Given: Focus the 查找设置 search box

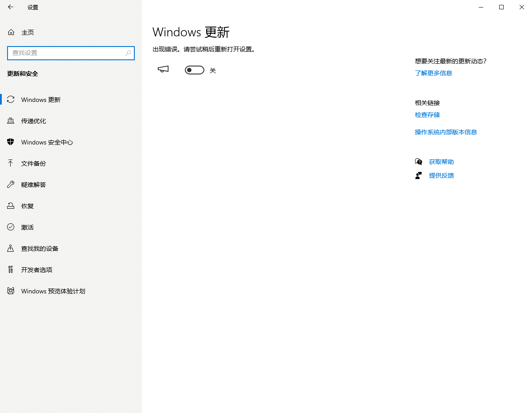Looking at the screenshot, I should click(71, 53).
